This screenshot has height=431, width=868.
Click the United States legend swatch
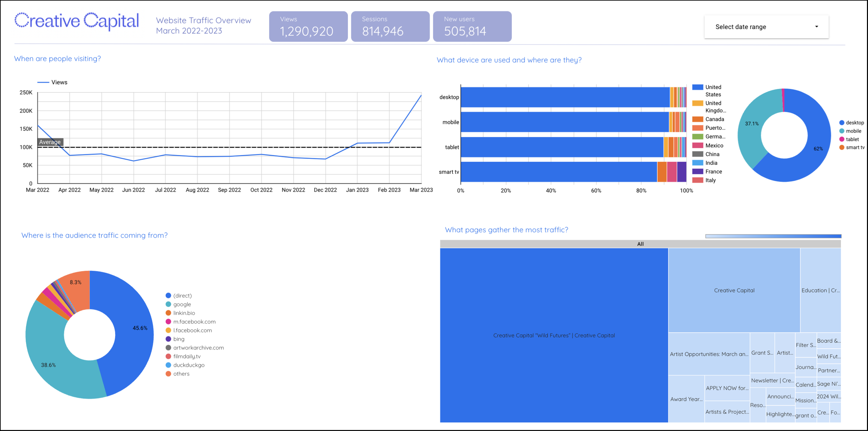(x=697, y=87)
